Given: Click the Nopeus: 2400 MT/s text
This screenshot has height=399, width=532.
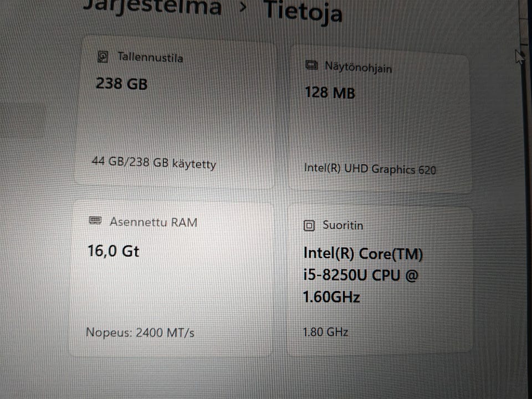Looking at the screenshot, I should (140, 332).
